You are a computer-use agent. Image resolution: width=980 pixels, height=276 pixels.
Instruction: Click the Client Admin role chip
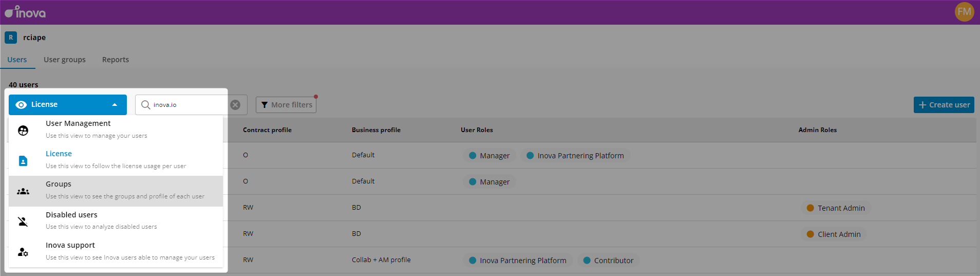(x=834, y=234)
